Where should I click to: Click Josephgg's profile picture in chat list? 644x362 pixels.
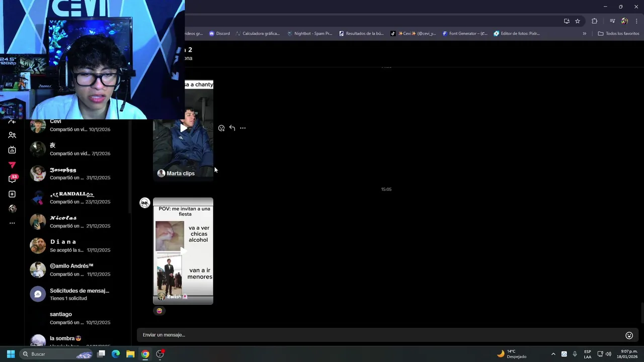tap(38, 173)
